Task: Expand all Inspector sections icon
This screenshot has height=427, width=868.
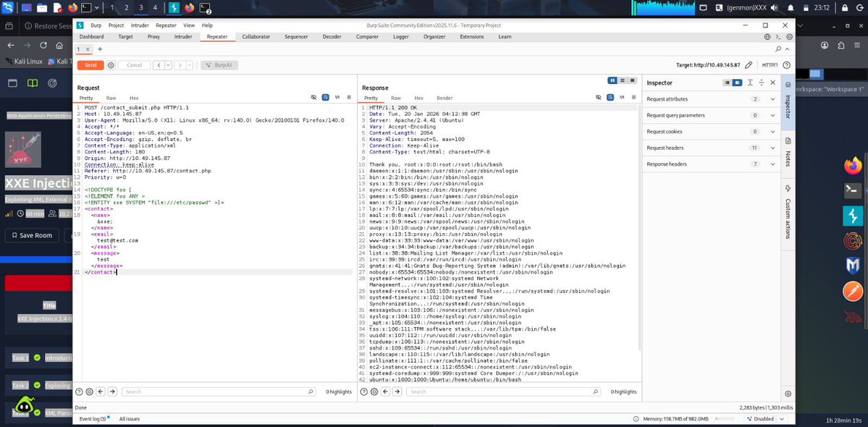Action: (750, 83)
